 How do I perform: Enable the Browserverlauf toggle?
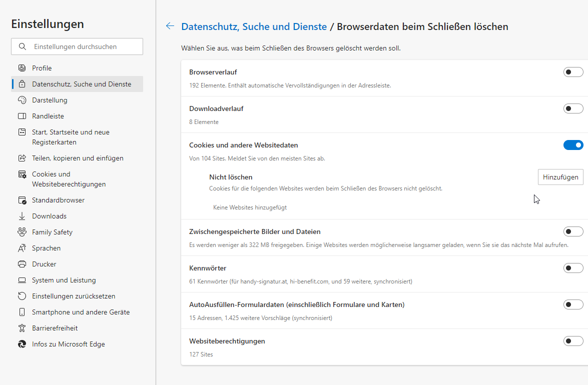pos(573,72)
